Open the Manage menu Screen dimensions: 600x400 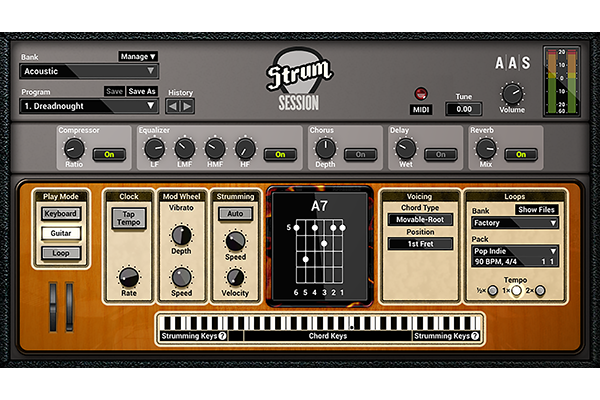138,57
